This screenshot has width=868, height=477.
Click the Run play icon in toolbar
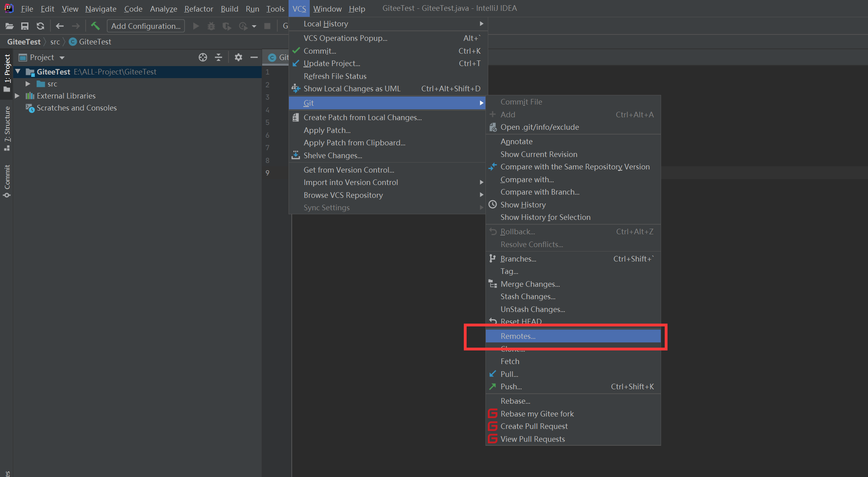[196, 26]
